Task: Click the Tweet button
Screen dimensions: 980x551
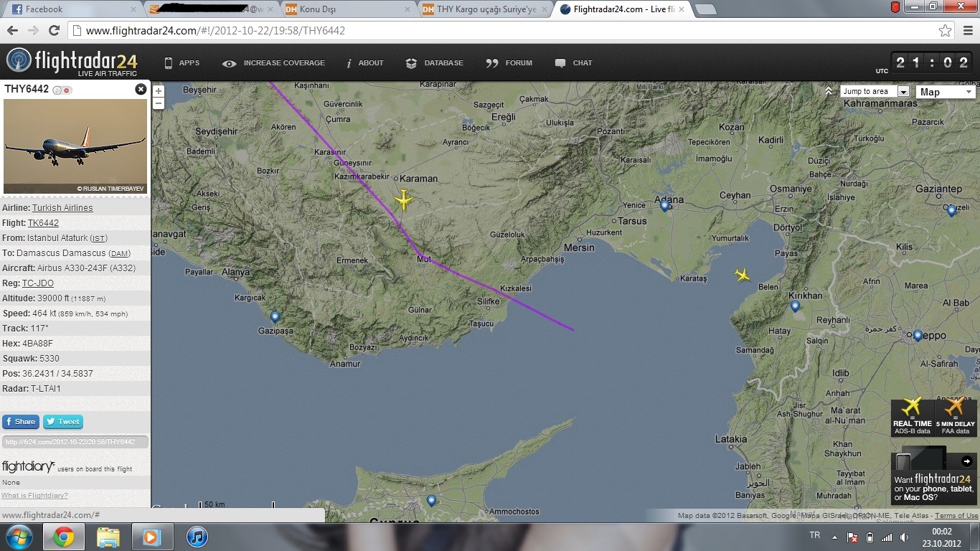Action: (63, 422)
